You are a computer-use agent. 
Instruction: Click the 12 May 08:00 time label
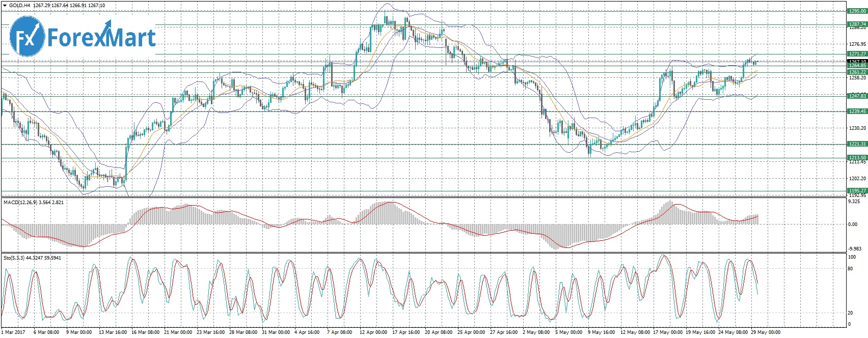[x=635, y=332]
